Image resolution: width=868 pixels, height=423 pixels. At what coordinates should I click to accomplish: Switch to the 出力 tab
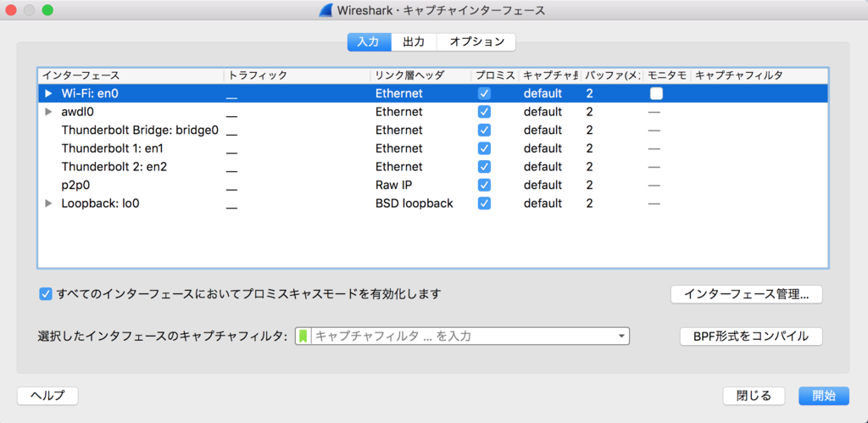click(414, 42)
